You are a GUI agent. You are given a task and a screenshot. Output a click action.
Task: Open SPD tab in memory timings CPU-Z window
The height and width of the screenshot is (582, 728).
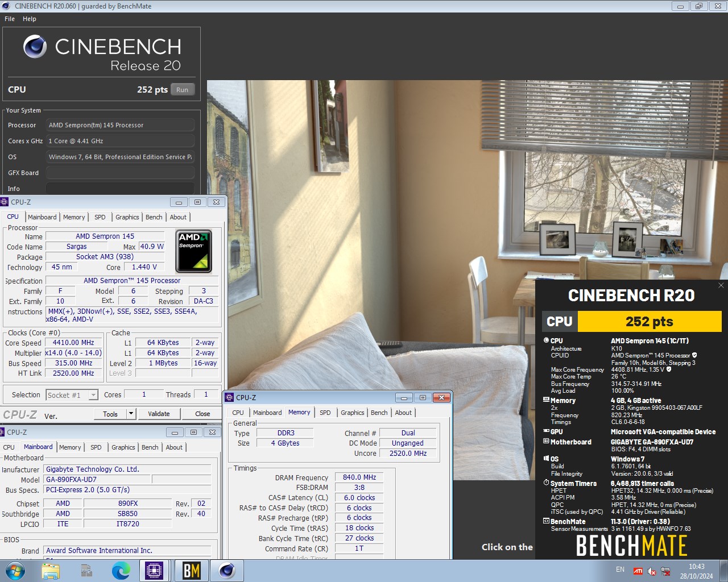tap(325, 413)
